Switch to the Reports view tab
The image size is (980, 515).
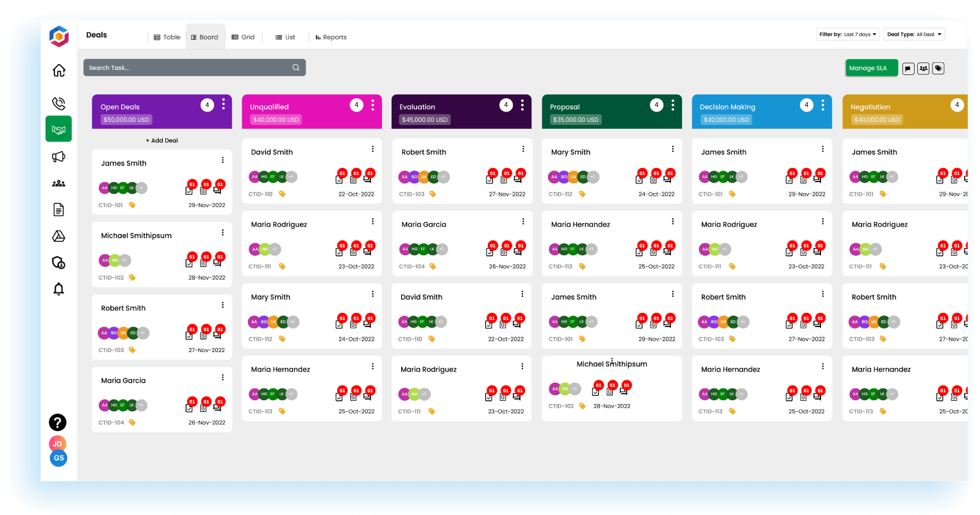331,37
